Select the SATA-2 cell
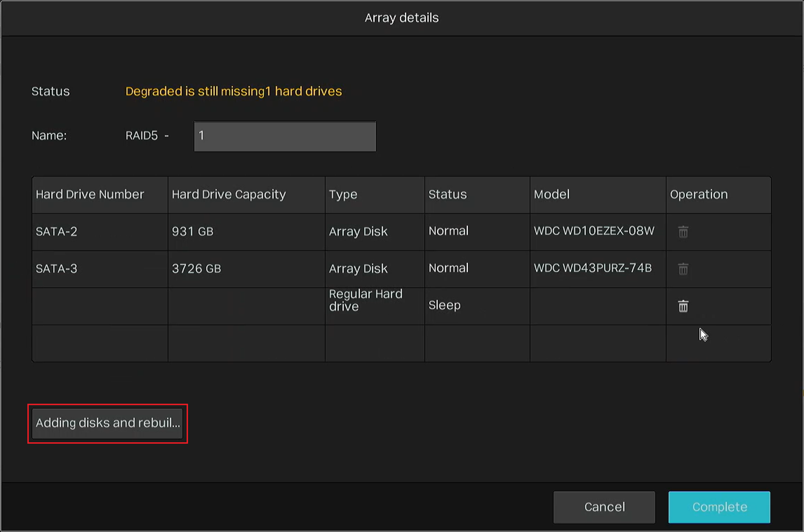804x532 pixels. tap(100, 232)
